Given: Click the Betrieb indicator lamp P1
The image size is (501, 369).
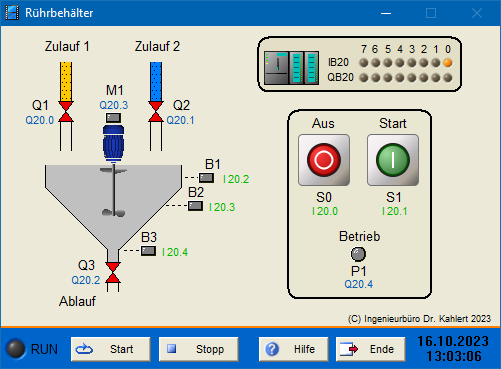Looking at the screenshot, I should [x=358, y=254].
